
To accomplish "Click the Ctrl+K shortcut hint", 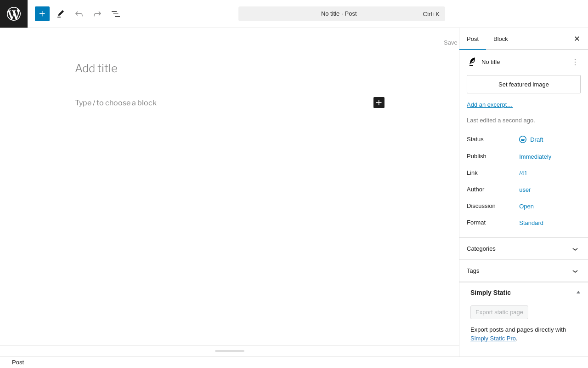I will 431,14.
